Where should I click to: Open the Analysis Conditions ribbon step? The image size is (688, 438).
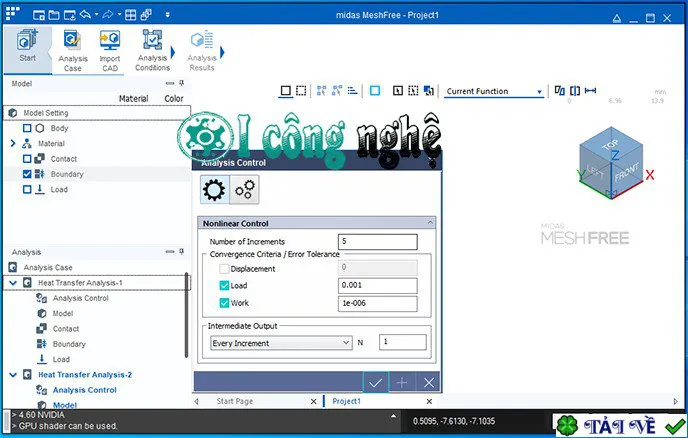152,50
